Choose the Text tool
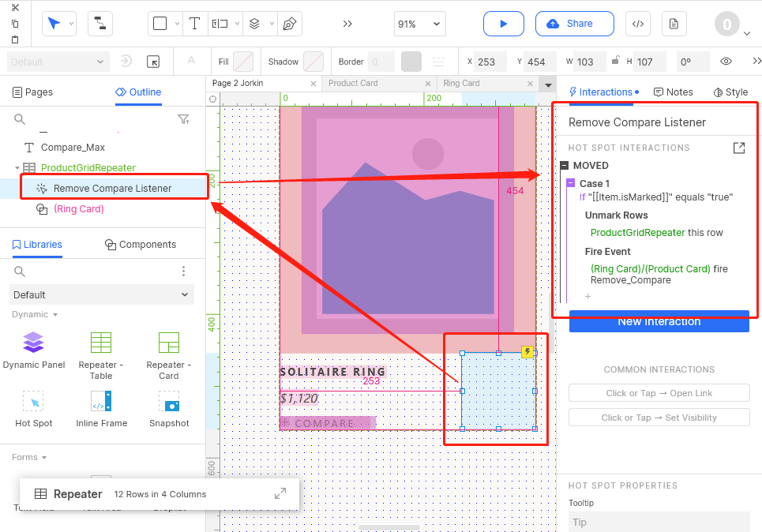 (x=194, y=24)
